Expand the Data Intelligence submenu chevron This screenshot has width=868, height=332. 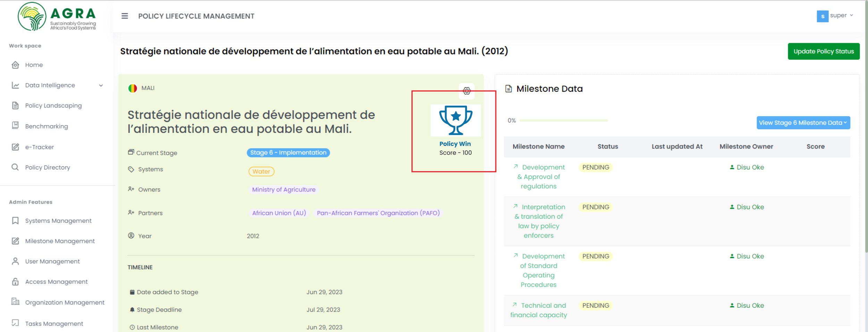pos(101,85)
